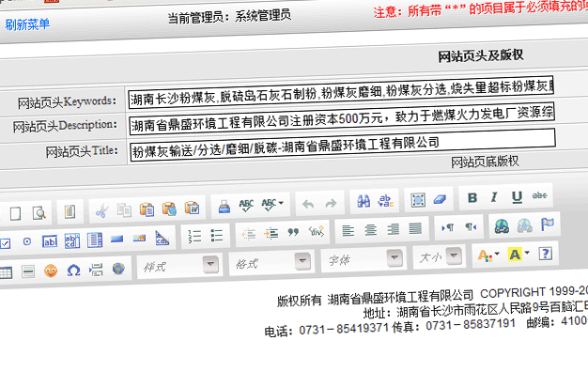Click the Remove Format eraser icon

coord(440,199)
